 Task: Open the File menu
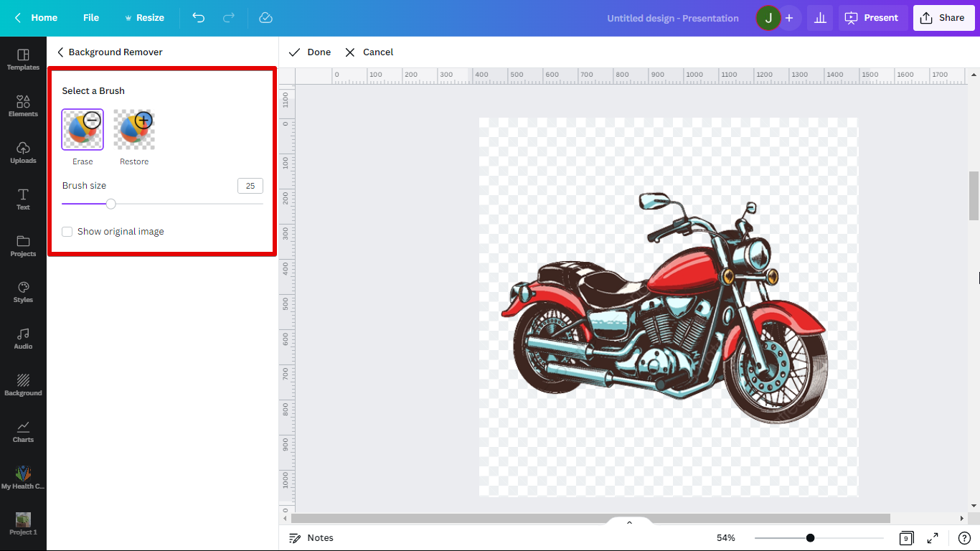coord(91,18)
